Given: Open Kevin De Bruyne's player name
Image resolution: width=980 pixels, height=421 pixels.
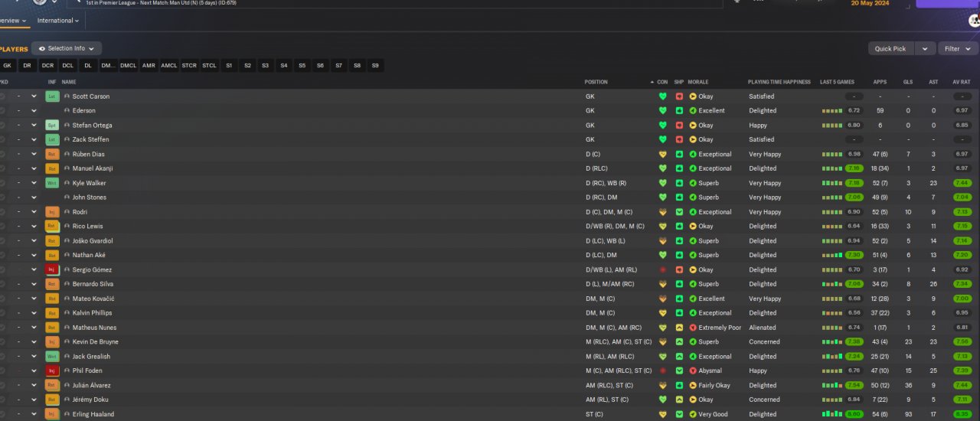Looking at the screenshot, I should point(96,342).
